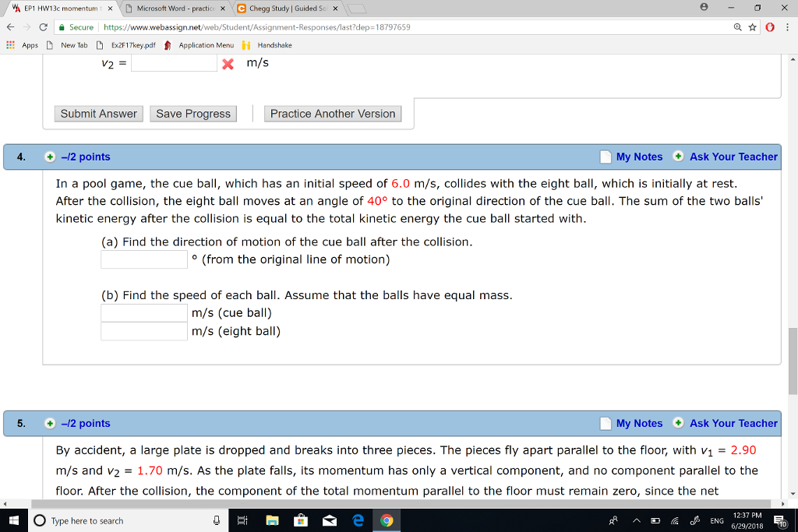
Task: Click Ask Your Teacher for question 4
Action: pos(733,157)
